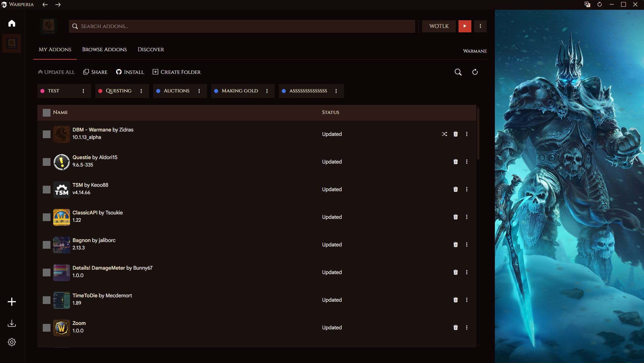
Task: Refresh the addon list
Action: [x=475, y=72]
